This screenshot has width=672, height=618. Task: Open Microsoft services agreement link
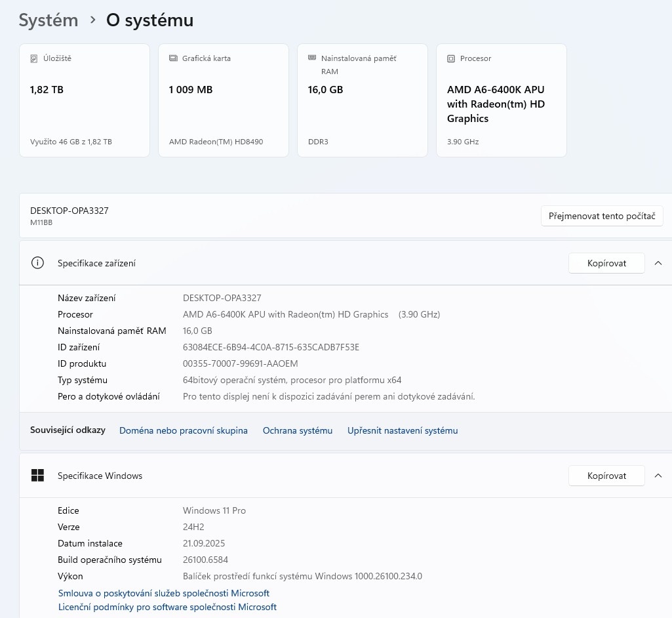[164, 593]
